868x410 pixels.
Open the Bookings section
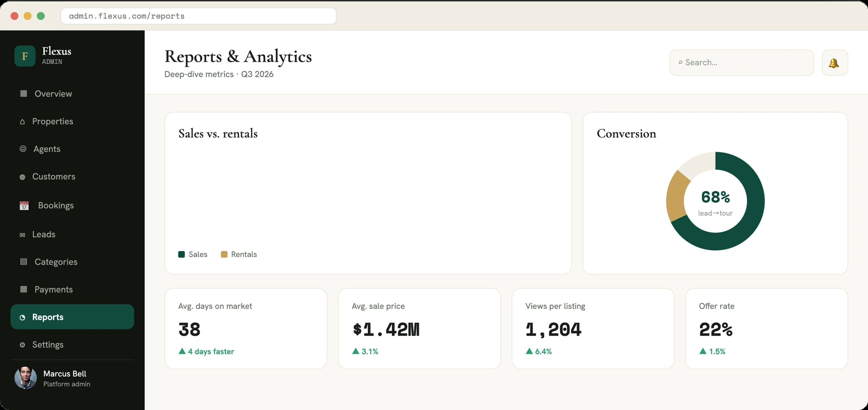[x=72, y=206]
